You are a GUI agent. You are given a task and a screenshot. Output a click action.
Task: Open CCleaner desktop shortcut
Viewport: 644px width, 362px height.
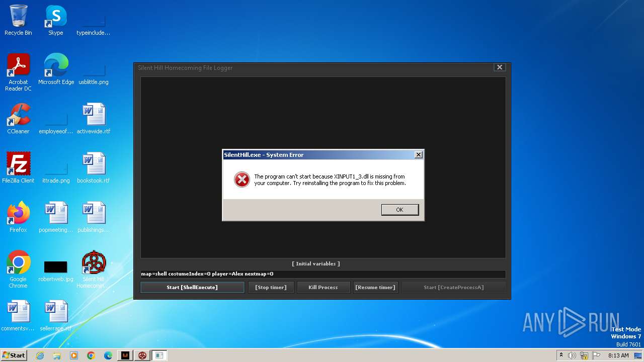coord(18,119)
